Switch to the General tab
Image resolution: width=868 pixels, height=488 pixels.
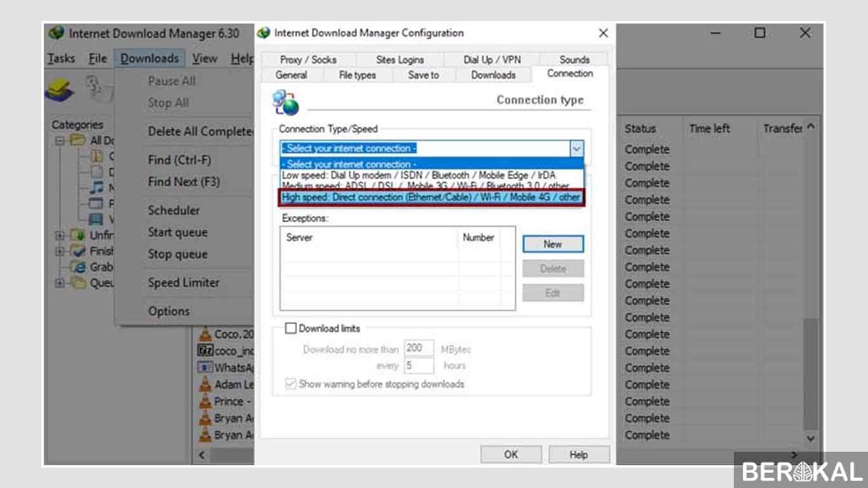292,75
